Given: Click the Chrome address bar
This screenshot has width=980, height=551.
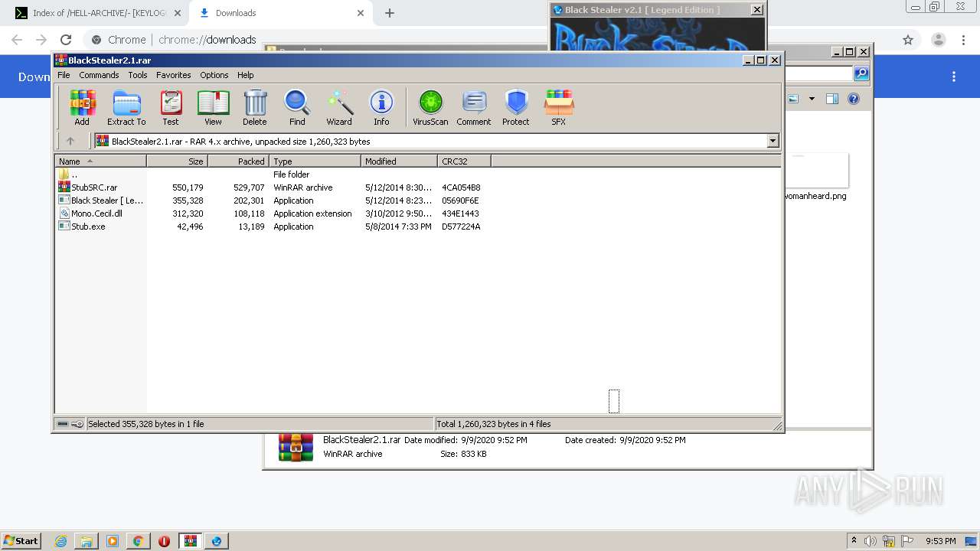Looking at the screenshot, I should coord(490,40).
